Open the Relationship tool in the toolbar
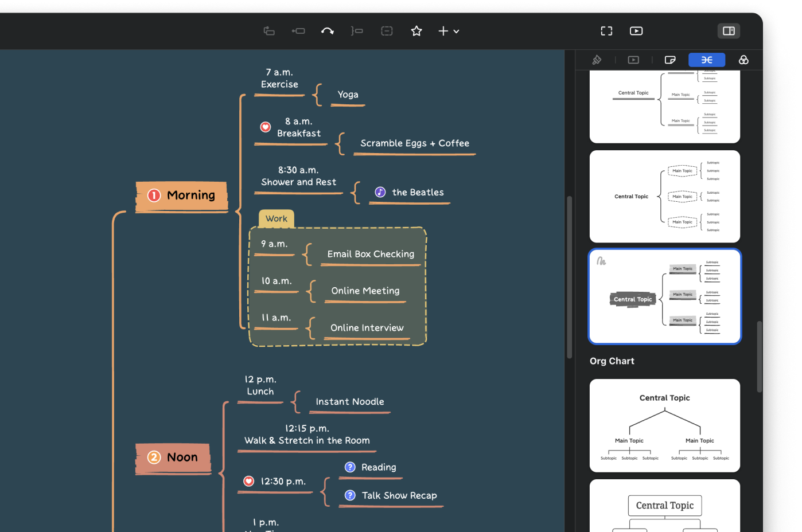802x532 pixels. [328, 31]
